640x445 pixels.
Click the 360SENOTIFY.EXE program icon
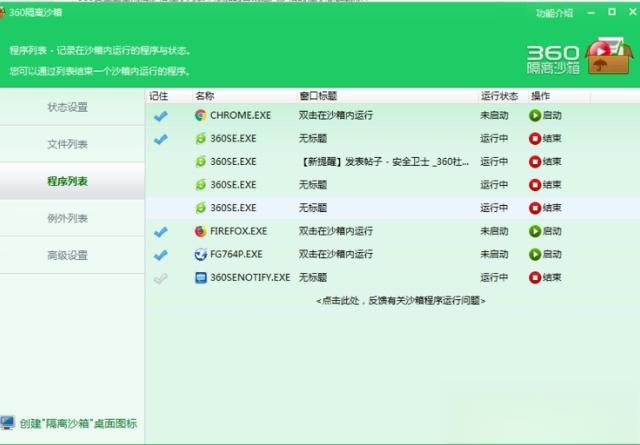click(200, 278)
